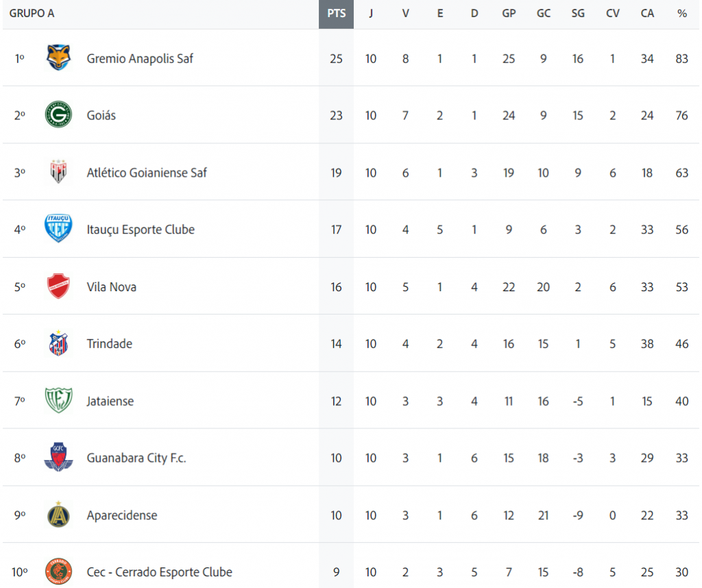The height and width of the screenshot is (588, 702).
Task: Select the GP column header
Action: pos(509,14)
